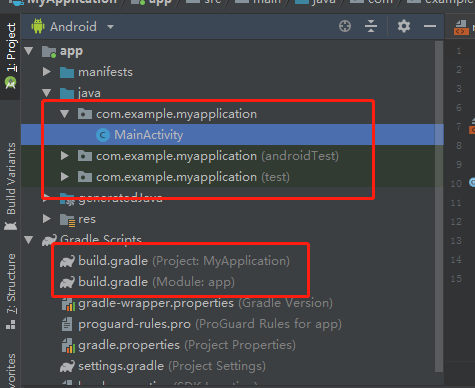Open gradle-wrapper.properties file
This screenshot has height=388, width=475.
click(x=205, y=303)
